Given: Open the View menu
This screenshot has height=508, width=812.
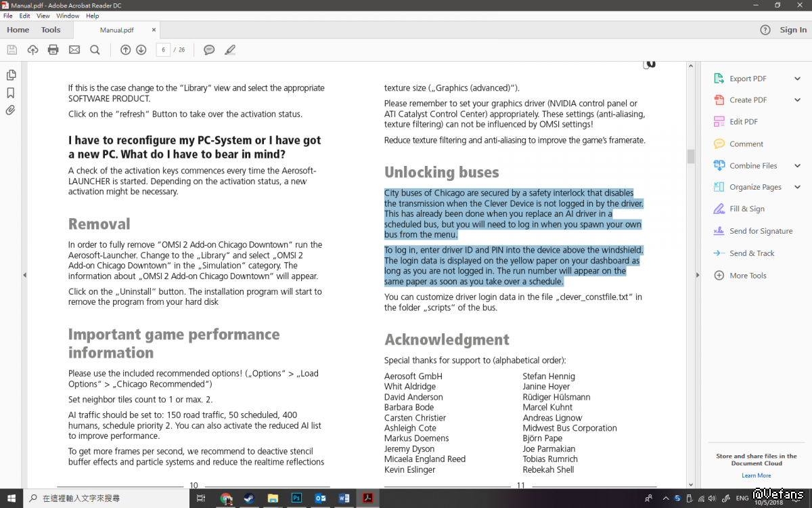Looking at the screenshot, I should click(43, 16).
